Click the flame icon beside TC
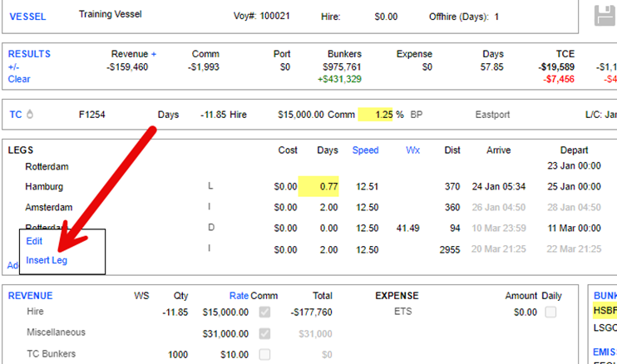Screen dimensions: 617x364 pyautogui.click(x=29, y=115)
